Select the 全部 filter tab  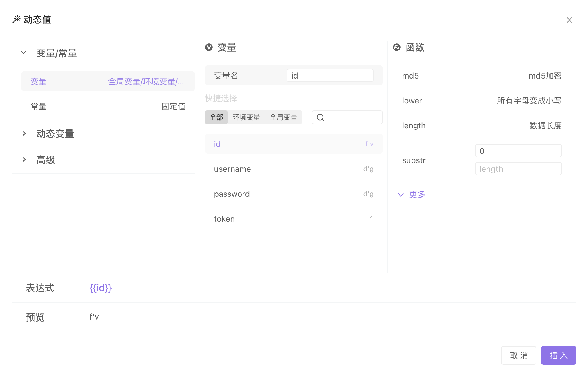pyautogui.click(x=216, y=117)
